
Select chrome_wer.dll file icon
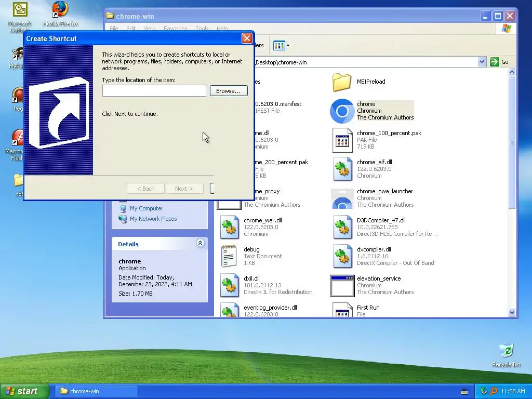click(229, 228)
